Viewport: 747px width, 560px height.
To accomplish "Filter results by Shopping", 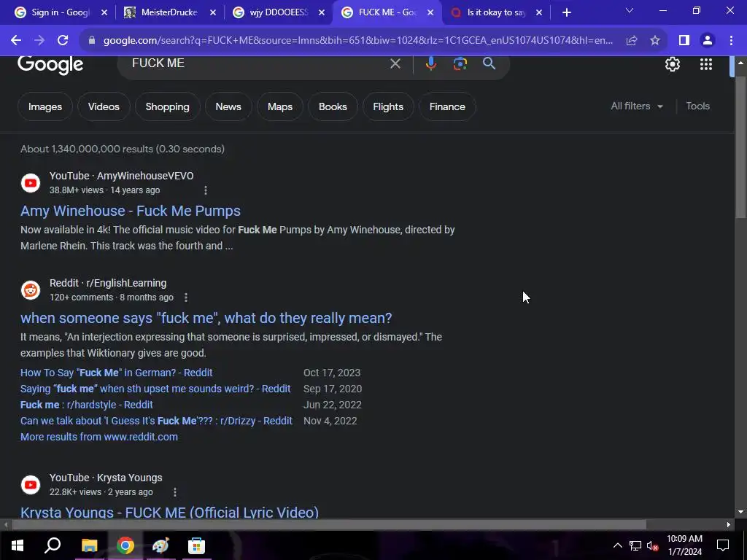I will (x=167, y=106).
